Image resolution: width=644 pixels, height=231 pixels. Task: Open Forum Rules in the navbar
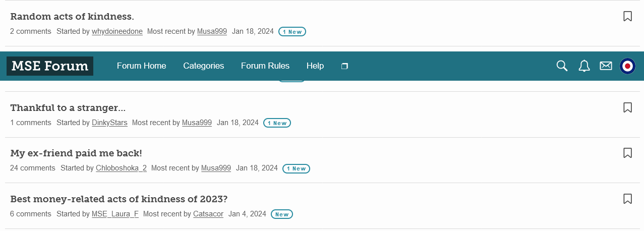click(265, 66)
